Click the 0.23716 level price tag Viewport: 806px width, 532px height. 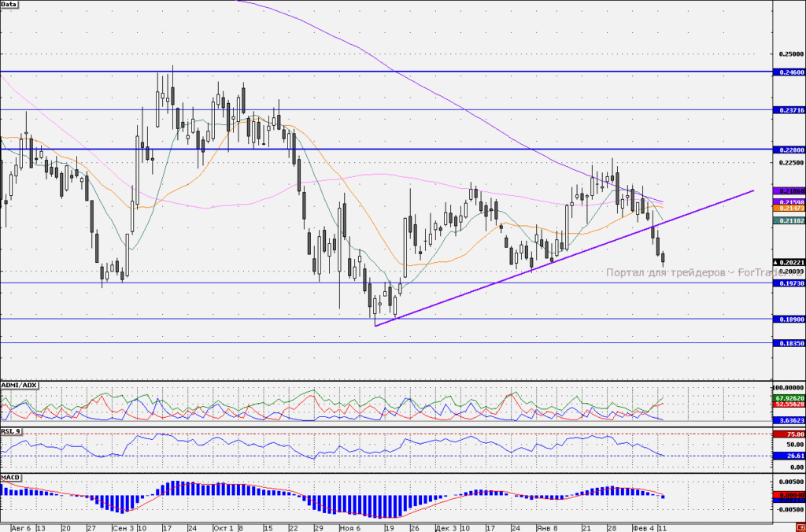[x=789, y=110]
